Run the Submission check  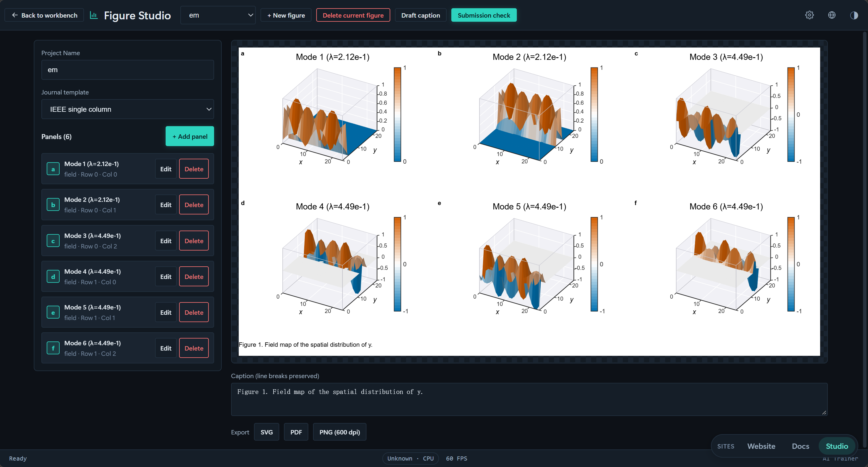[484, 15]
